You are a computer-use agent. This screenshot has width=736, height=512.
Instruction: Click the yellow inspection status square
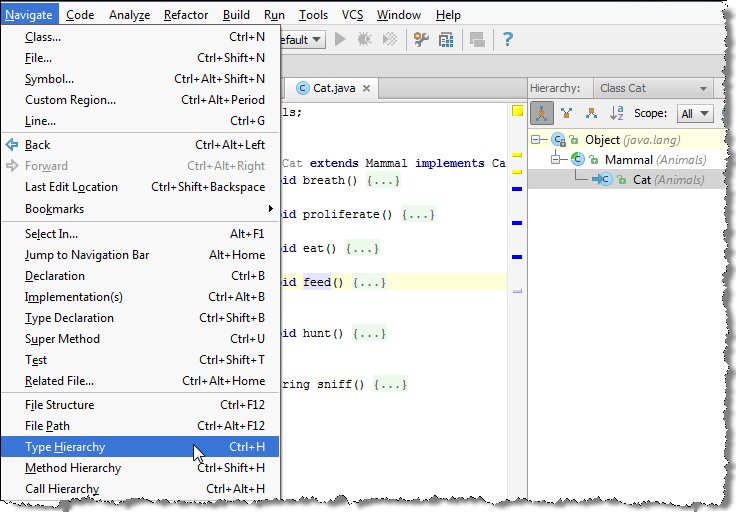click(517, 111)
